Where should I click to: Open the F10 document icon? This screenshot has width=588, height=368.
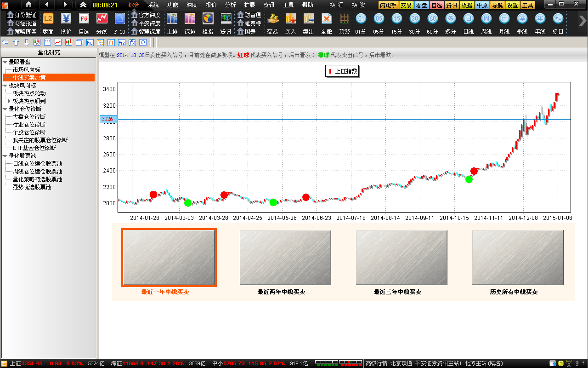click(x=119, y=18)
